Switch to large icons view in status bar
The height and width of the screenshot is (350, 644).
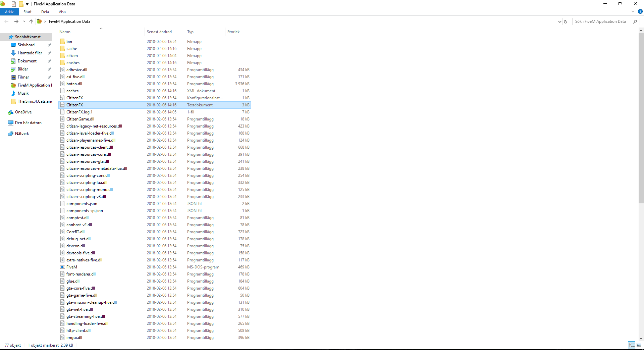639,345
